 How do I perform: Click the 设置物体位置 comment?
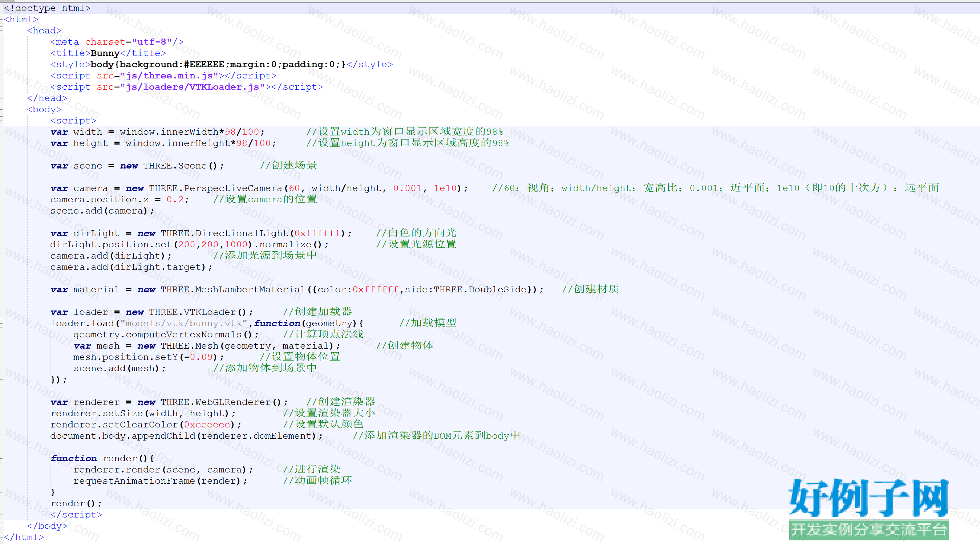click(x=300, y=357)
